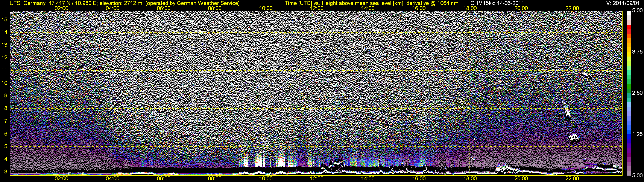
Task: Pick "12:00" on the bottom time axis
Action: [x=317, y=179]
